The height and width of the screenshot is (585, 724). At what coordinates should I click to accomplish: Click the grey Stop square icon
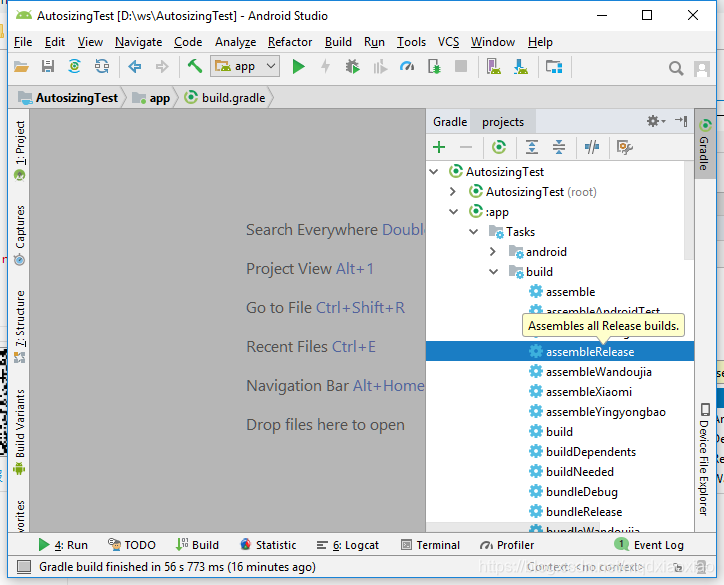pos(461,66)
